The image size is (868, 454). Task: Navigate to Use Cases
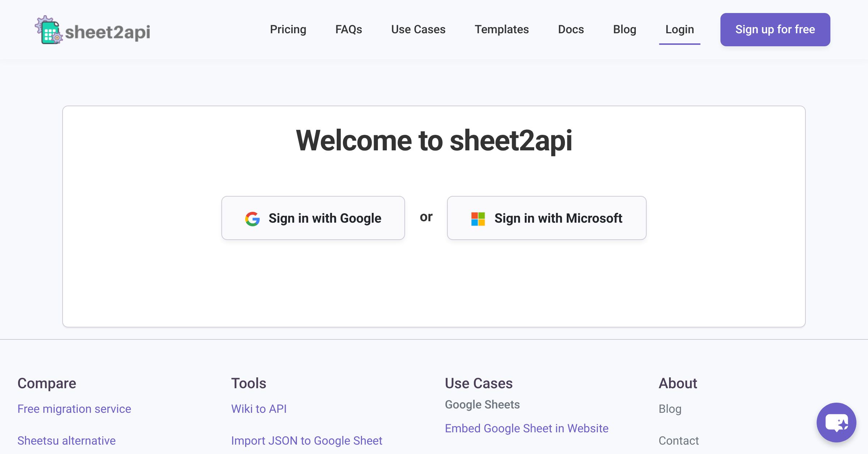[418, 29]
